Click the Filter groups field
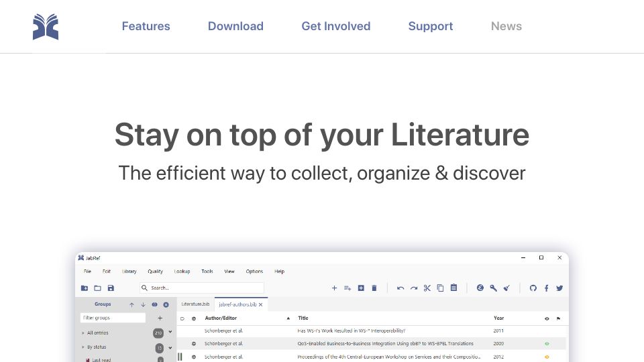644x362 pixels. pyautogui.click(x=113, y=318)
